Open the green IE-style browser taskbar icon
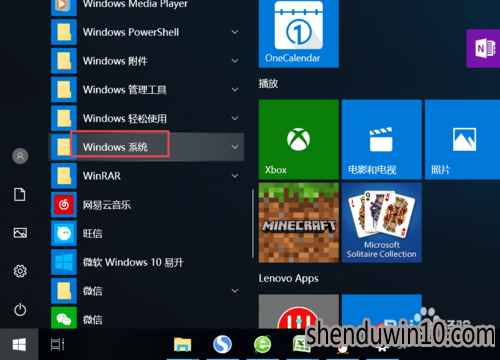 coord(263,344)
